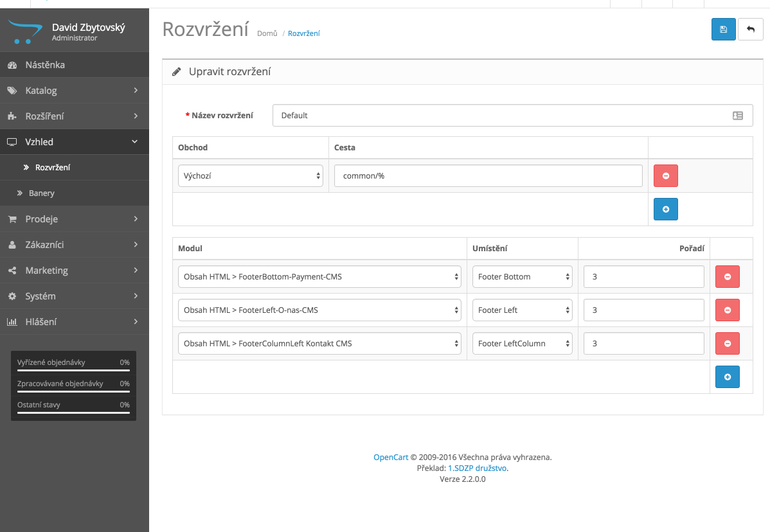Remove the FooterLeft-O-nas-CMS module row
The height and width of the screenshot is (532, 770).
[x=728, y=310]
